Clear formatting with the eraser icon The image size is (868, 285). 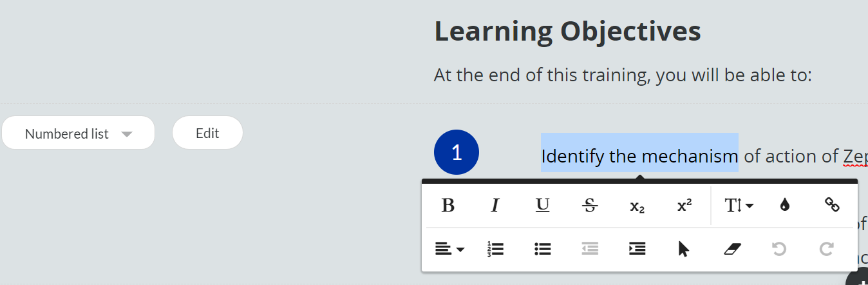pyautogui.click(x=732, y=250)
